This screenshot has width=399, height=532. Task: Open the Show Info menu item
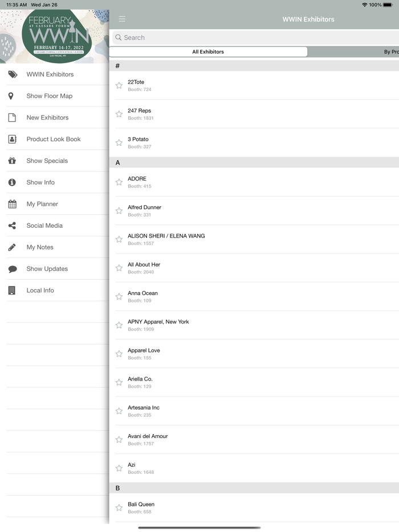pos(40,182)
